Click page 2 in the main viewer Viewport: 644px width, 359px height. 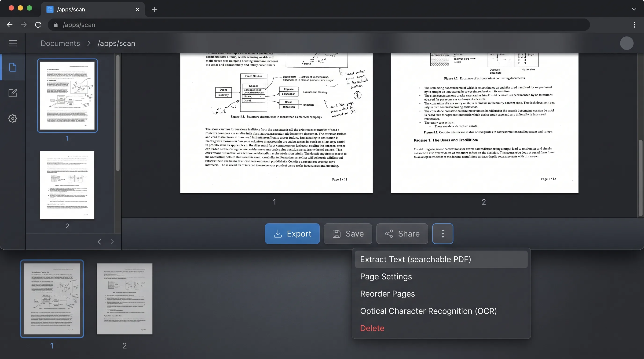point(484,123)
